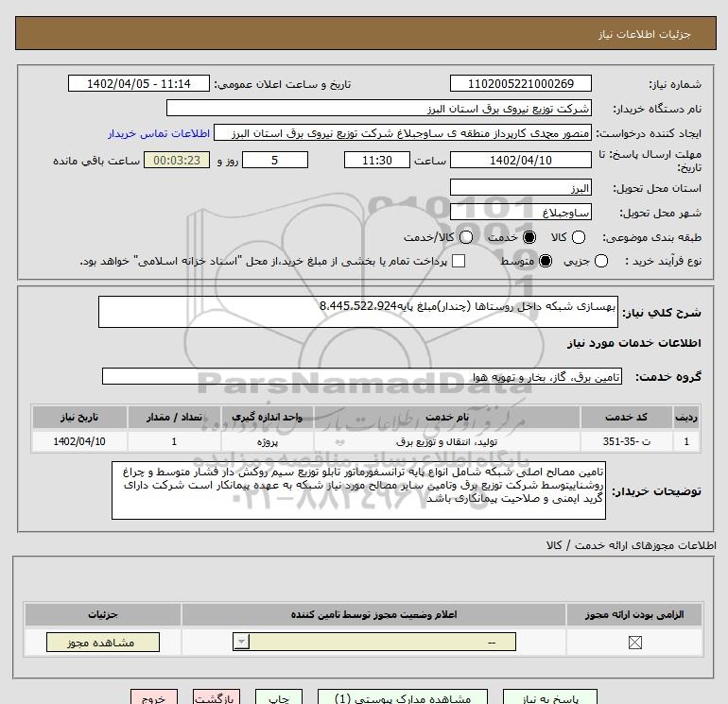This screenshot has width=728, height=704.
Task: Click the نام خدمت column header
Action: pyautogui.click(x=447, y=417)
